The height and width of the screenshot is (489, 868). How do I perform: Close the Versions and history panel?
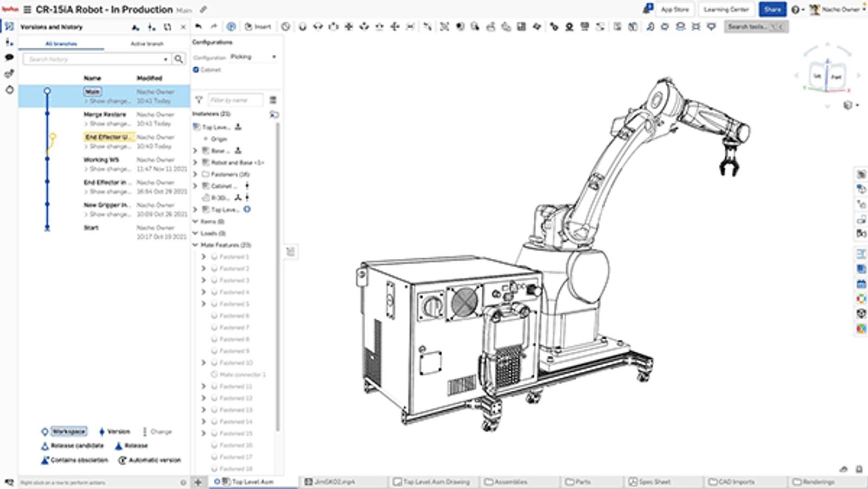point(183,27)
